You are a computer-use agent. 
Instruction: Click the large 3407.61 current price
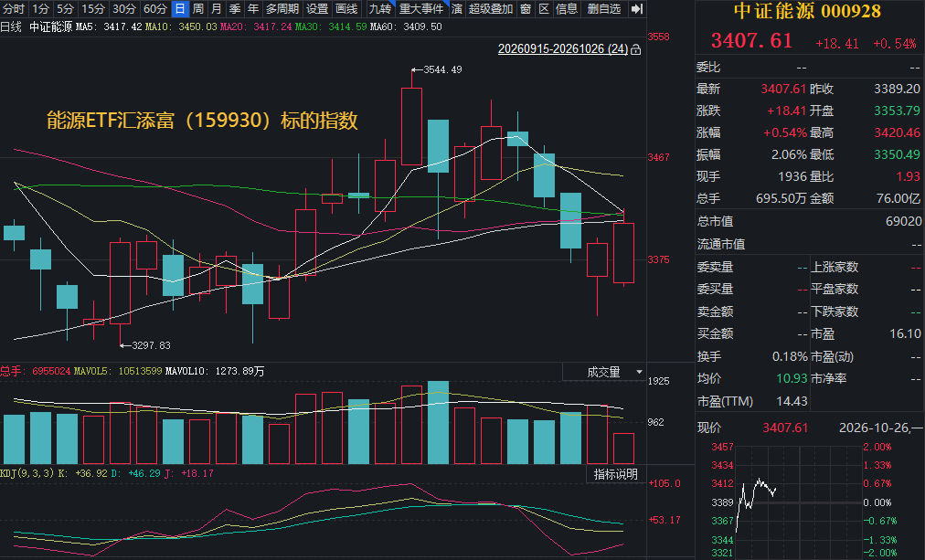coord(751,41)
